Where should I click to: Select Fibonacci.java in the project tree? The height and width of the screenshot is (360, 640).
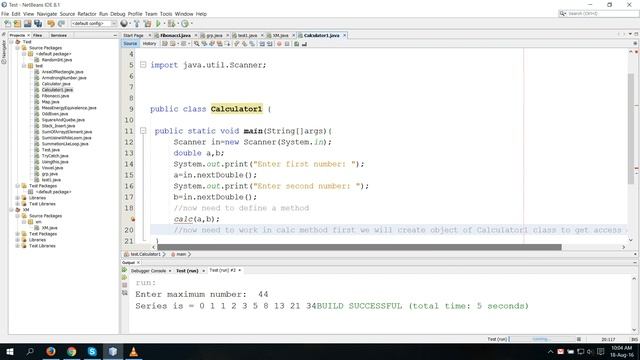55,96
